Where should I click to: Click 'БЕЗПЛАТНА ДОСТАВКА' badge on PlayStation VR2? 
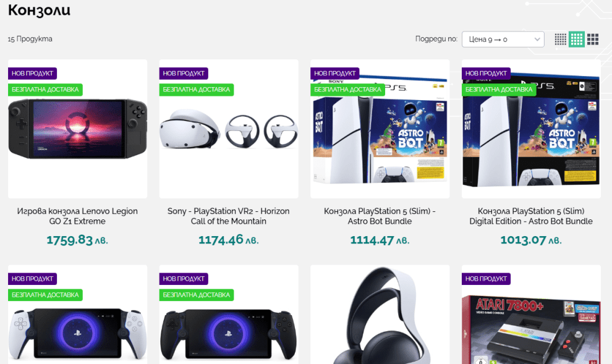(x=197, y=90)
